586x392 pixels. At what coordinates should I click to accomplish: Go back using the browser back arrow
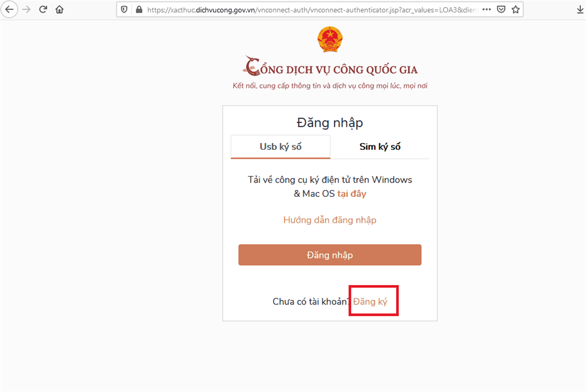pyautogui.click(x=9, y=9)
